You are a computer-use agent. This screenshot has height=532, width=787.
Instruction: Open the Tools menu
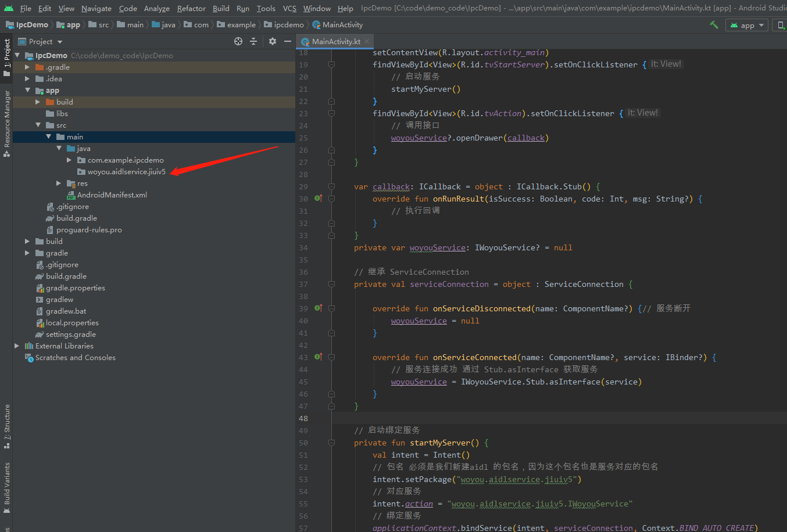coord(266,8)
